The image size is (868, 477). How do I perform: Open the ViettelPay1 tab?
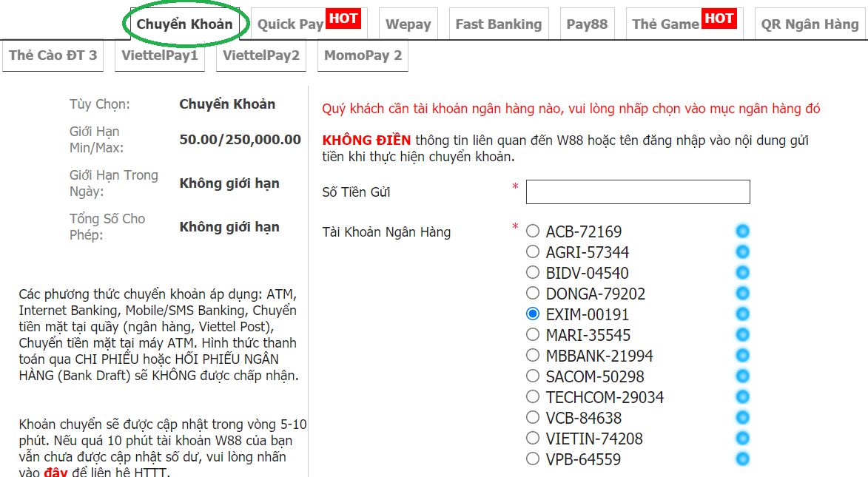tap(159, 55)
